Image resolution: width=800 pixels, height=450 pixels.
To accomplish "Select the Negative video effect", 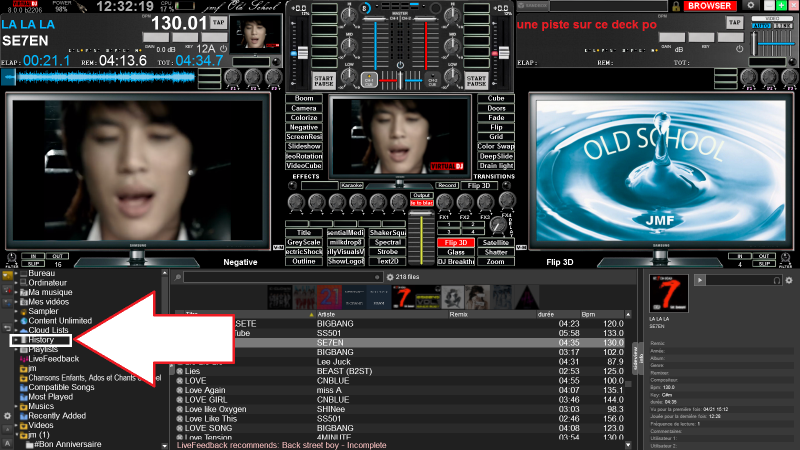I will pos(304,128).
